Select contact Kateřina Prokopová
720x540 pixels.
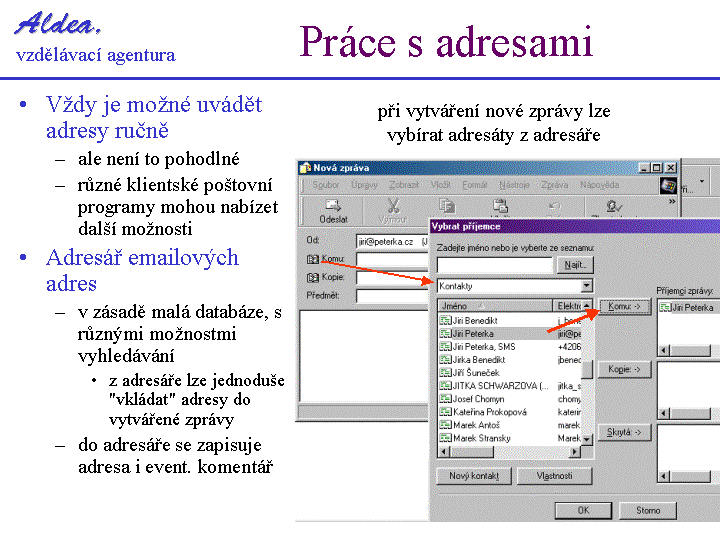click(510, 412)
